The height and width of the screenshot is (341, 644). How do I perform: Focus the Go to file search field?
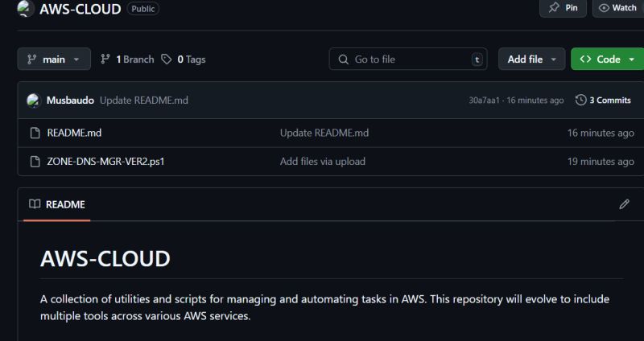tap(408, 59)
